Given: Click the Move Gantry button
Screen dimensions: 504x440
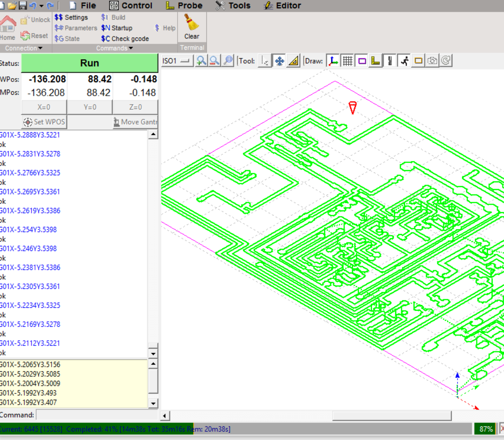Looking at the screenshot, I should click(x=135, y=122).
